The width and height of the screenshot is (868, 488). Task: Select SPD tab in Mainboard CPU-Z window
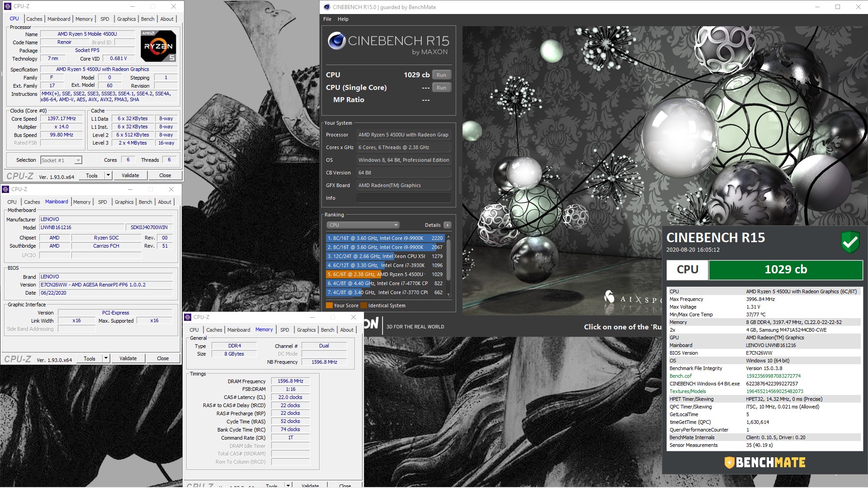(x=103, y=202)
